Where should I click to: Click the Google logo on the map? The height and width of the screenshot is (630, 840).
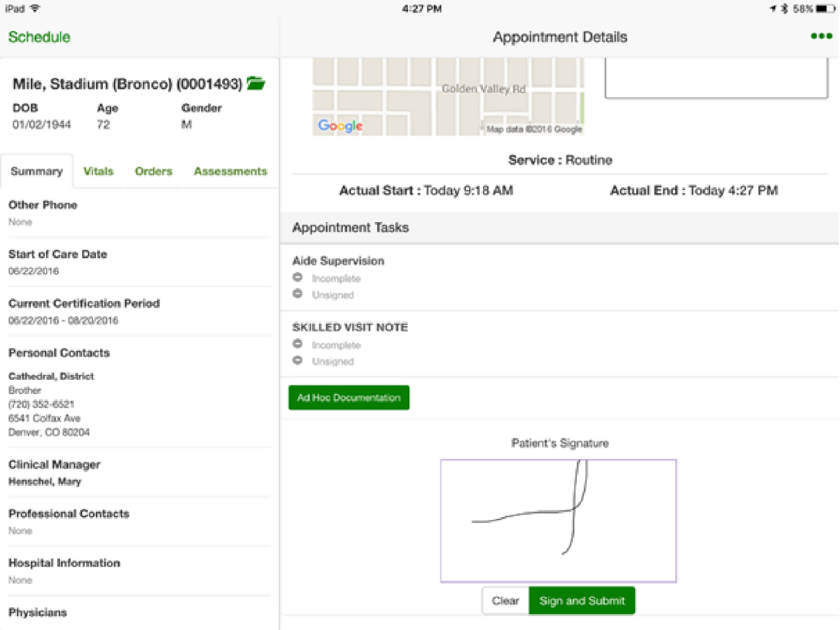[x=339, y=126]
